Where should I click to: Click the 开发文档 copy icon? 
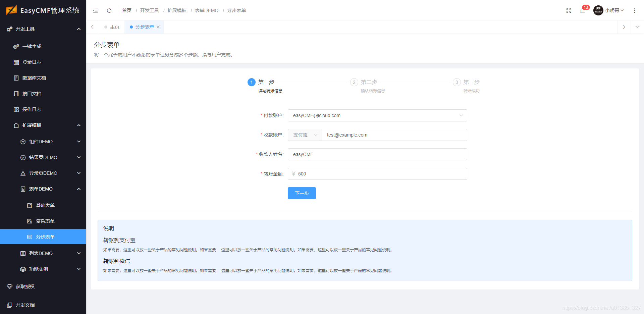(x=9, y=305)
